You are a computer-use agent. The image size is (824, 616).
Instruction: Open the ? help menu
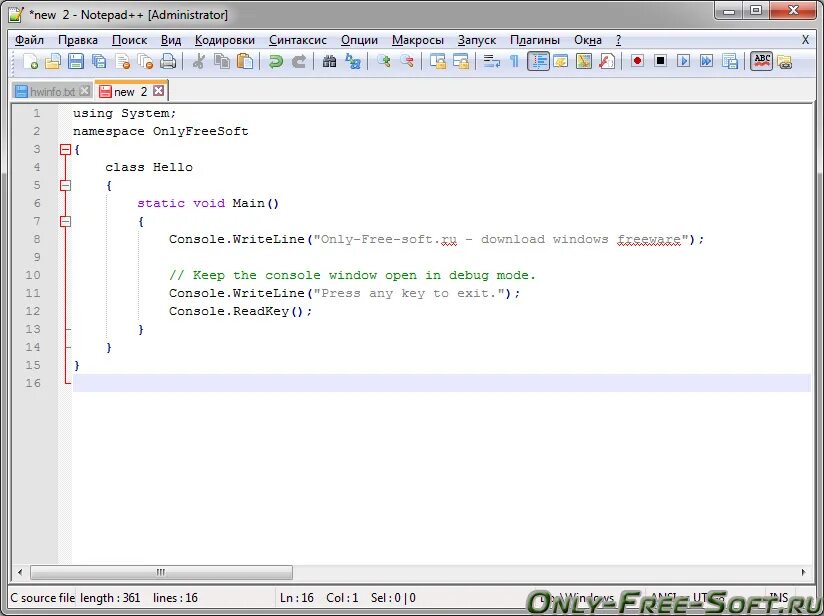[x=618, y=40]
